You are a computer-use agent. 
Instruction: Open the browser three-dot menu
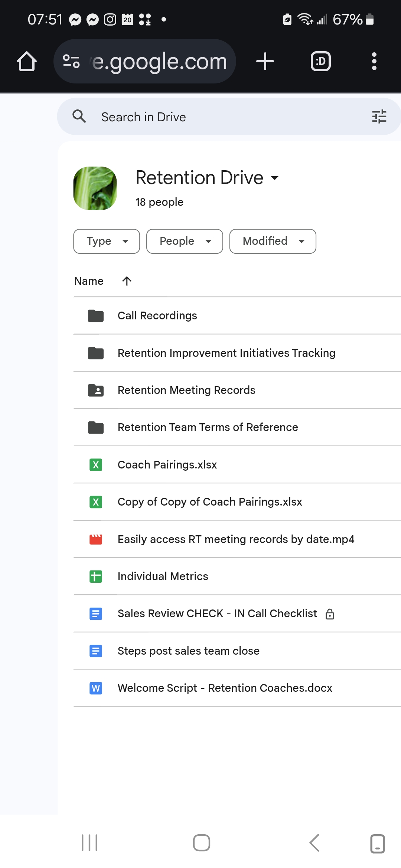(x=374, y=61)
